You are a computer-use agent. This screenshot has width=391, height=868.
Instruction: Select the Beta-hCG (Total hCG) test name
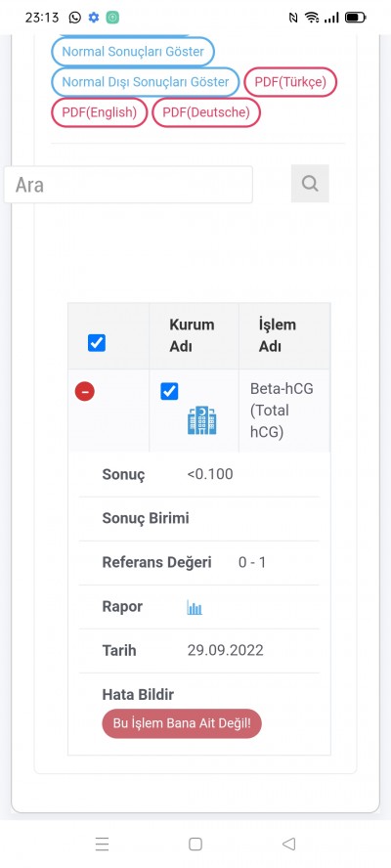[282, 411]
